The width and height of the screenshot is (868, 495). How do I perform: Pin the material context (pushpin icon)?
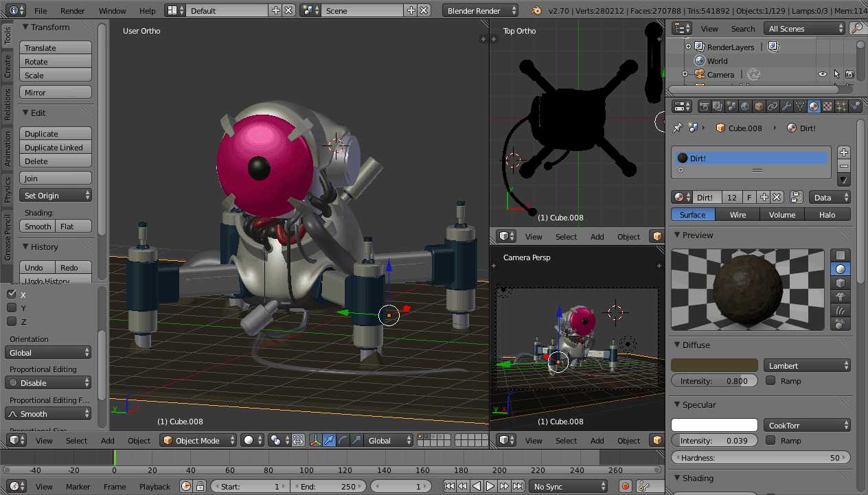tap(676, 128)
